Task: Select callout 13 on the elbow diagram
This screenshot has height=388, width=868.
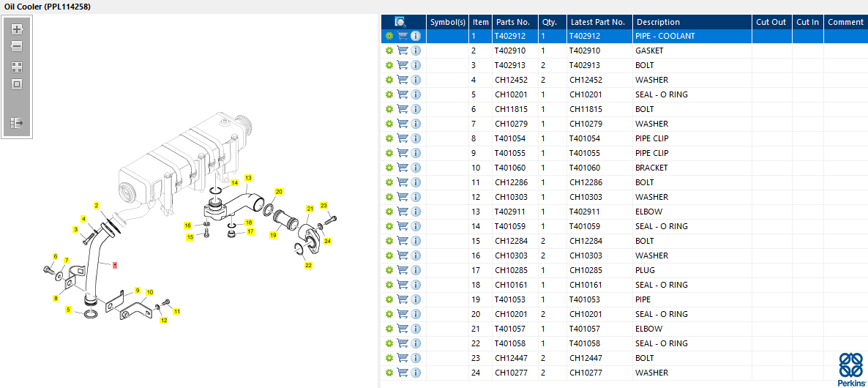Action: (x=249, y=178)
